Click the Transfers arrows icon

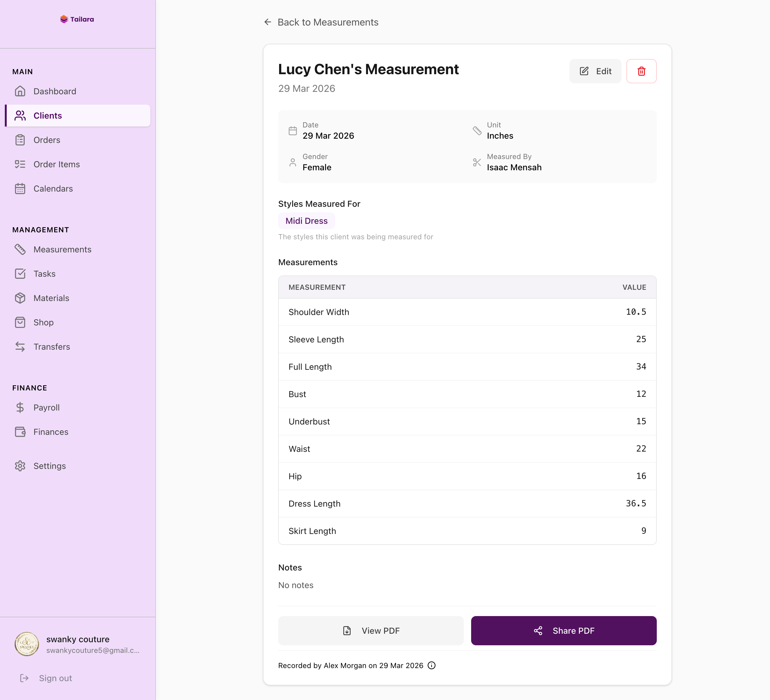pyautogui.click(x=20, y=347)
